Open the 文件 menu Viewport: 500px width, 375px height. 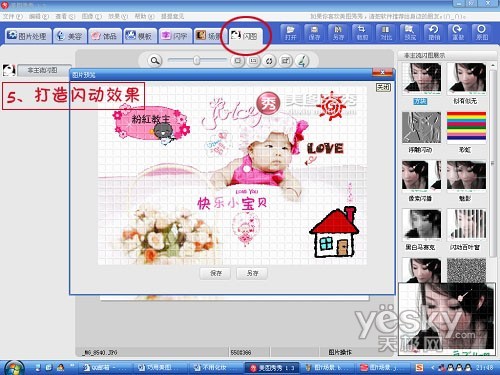tap(13, 16)
